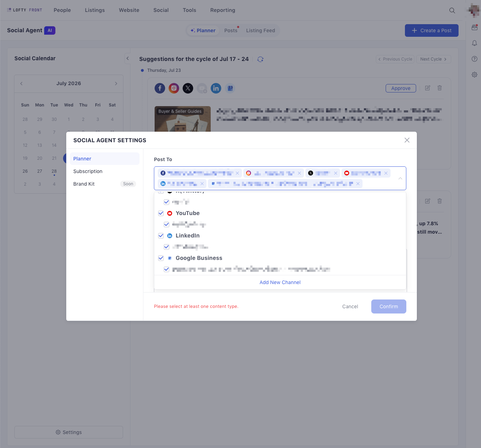Select the Google Business icon on post card
The height and width of the screenshot is (448, 481).
point(230,88)
